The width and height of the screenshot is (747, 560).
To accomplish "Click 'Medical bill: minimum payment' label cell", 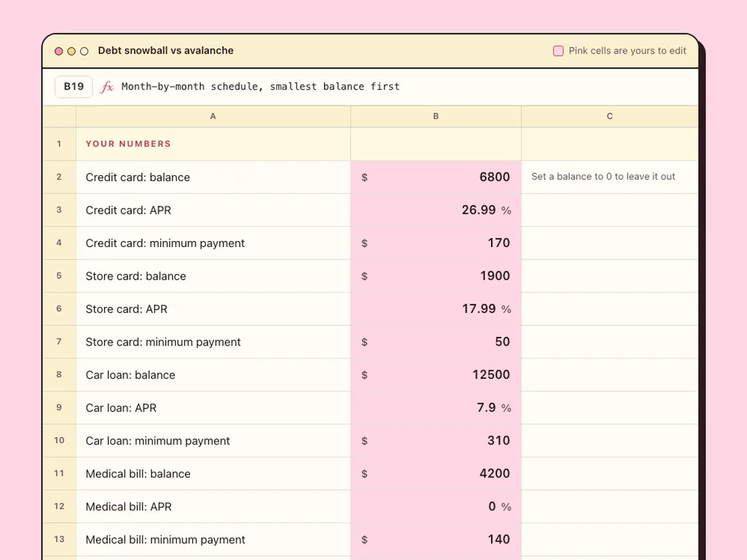I will [213, 539].
